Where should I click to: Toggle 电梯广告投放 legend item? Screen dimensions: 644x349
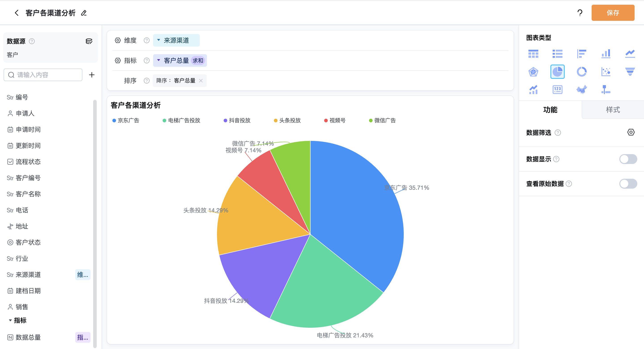coord(181,120)
